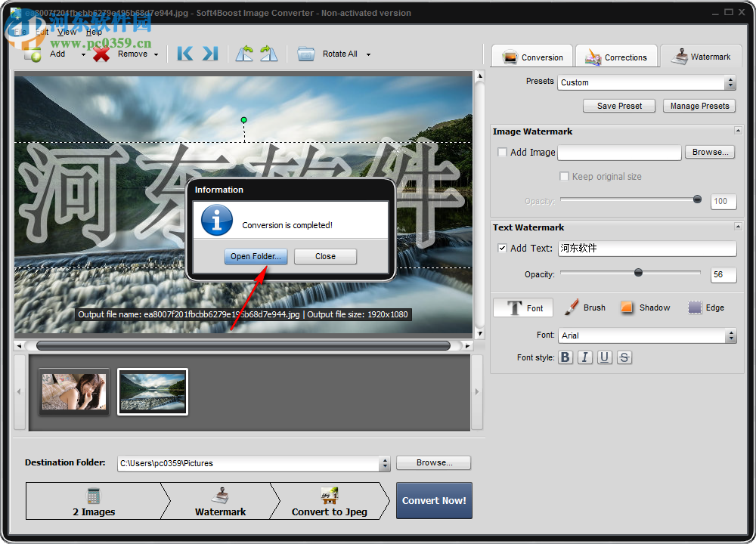Apply bold font style to watermark text
The image size is (756, 544).
pyautogui.click(x=565, y=357)
